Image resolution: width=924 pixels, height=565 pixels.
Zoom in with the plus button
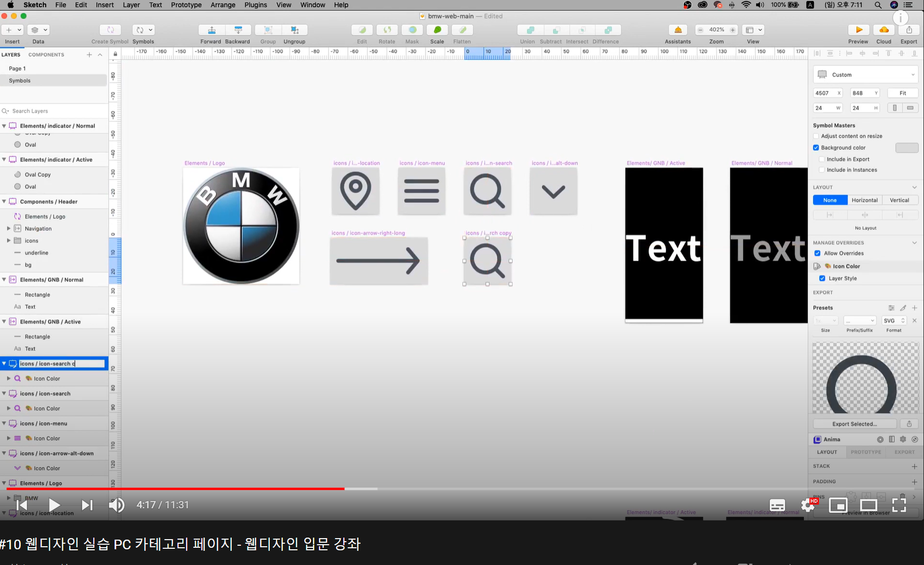732,30
